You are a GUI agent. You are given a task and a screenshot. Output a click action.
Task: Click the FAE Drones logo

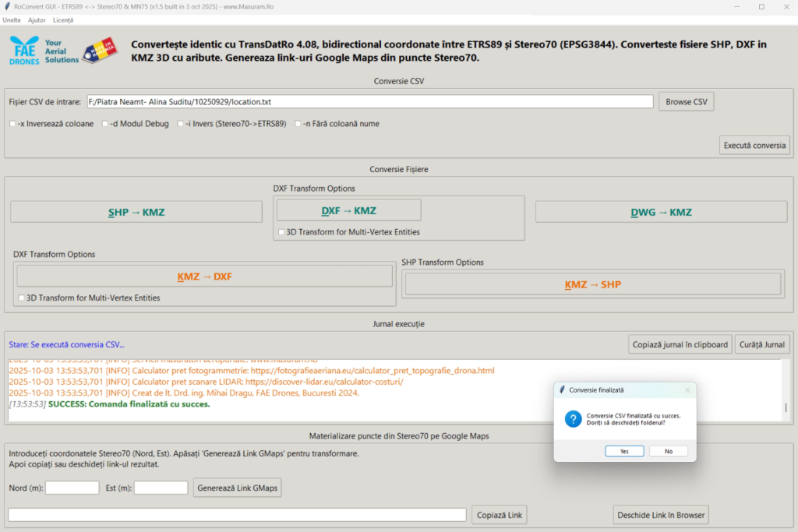pos(44,50)
